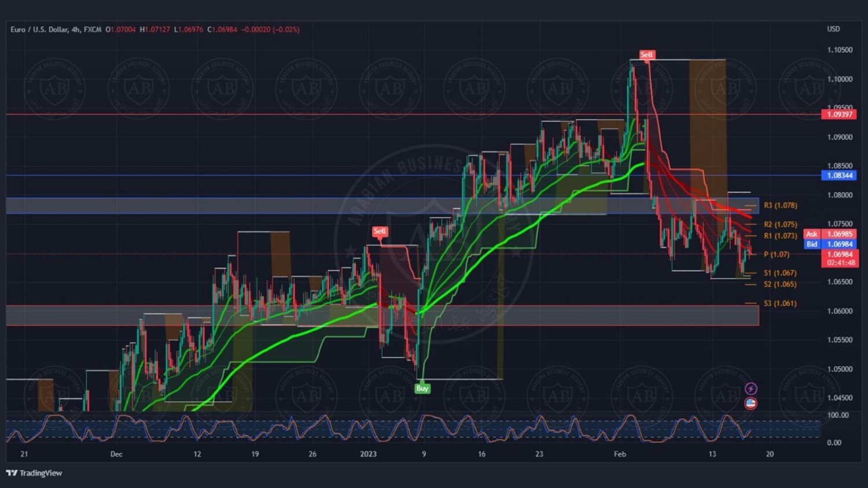Click the green Buy signal label
Screen dimensions: 868x488
click(x=422, y=389)
